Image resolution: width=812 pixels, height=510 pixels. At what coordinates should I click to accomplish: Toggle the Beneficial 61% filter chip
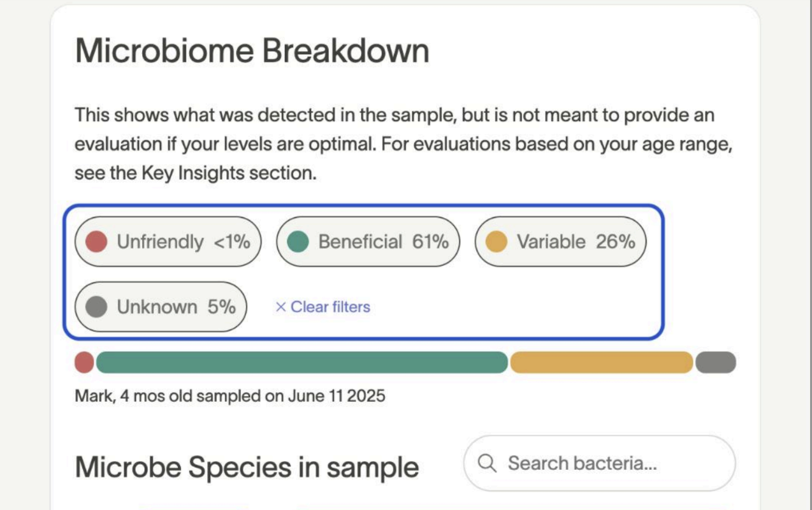pos(368,242)
